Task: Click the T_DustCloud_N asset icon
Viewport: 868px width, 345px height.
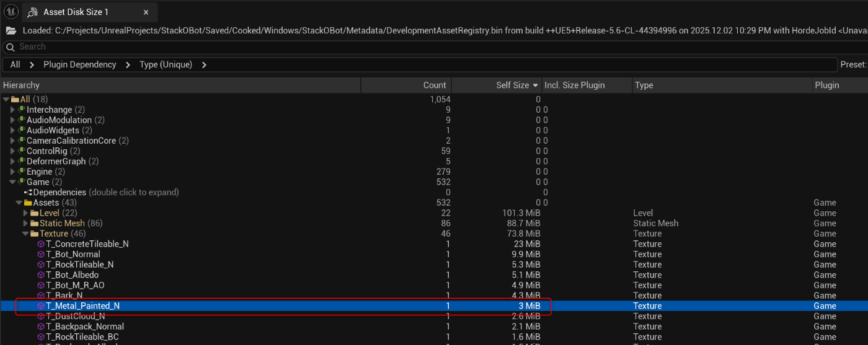Action: click(x=41, y=317)
